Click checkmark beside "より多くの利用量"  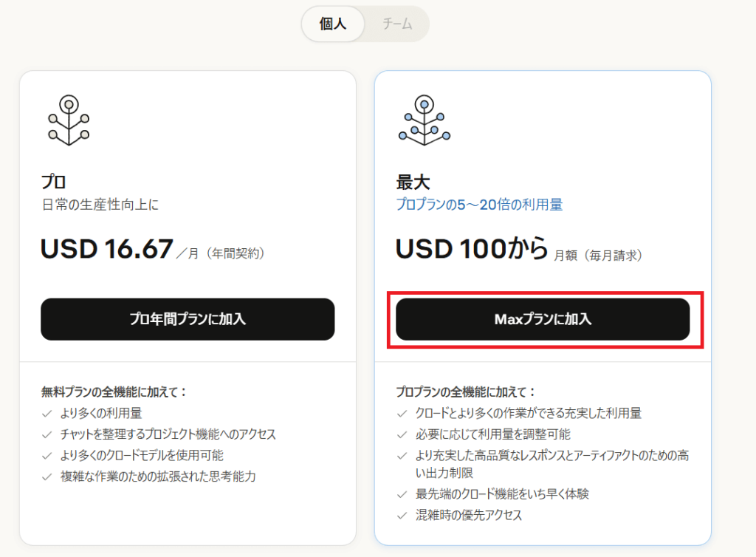point(47,414)
